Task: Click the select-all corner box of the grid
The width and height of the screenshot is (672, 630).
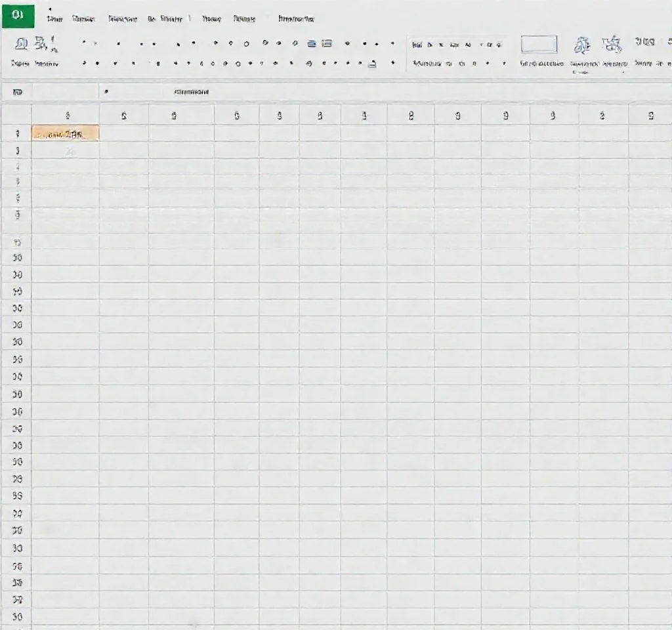Action: click(x=17, y=115)
